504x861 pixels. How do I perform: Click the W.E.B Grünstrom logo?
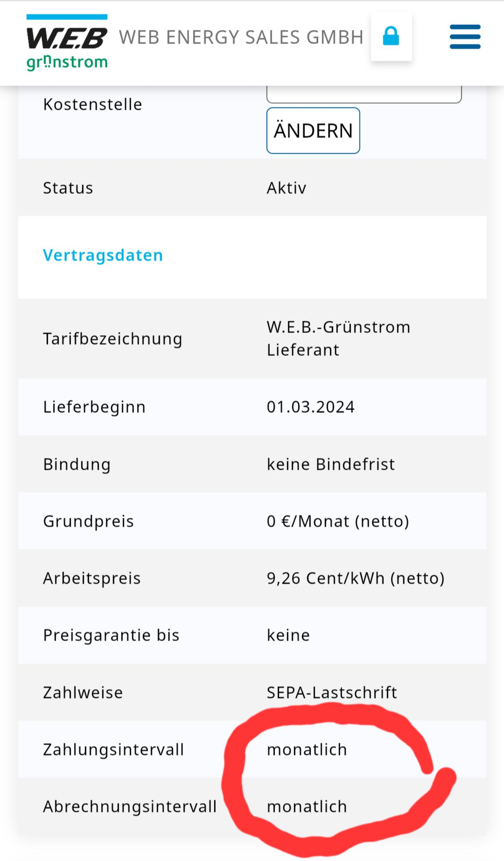click(67, 43)
